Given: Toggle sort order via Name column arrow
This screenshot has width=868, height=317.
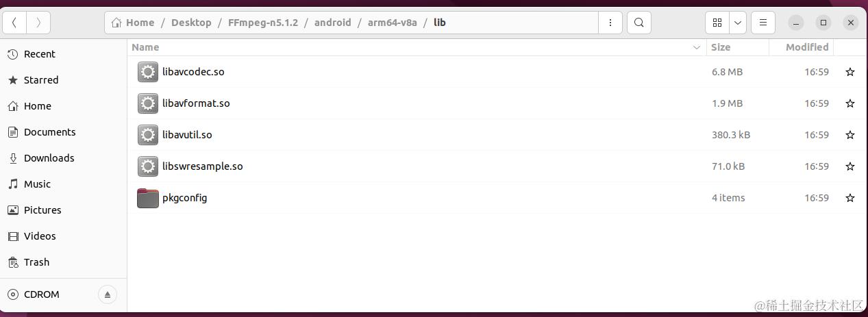Looking at the screenshot, I should 697,47.
